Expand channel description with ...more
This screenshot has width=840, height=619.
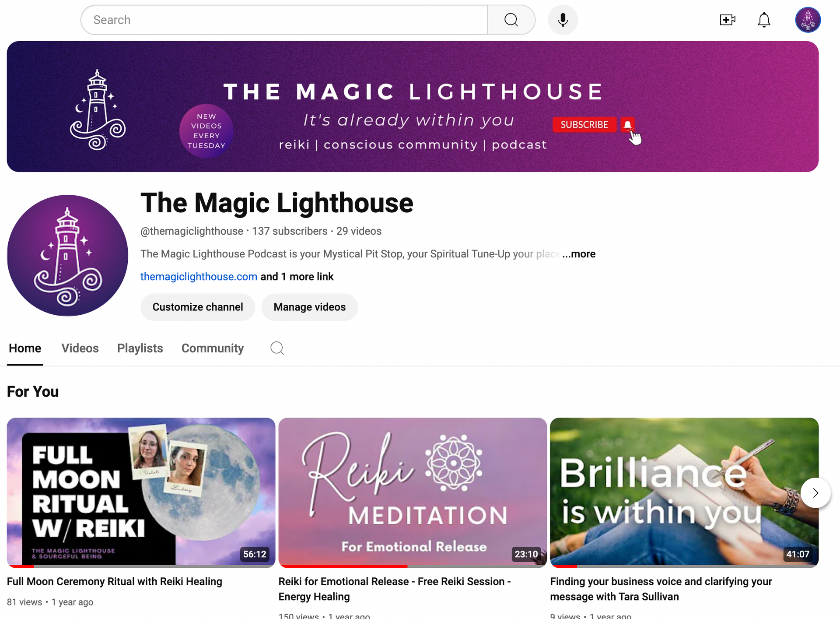click(x=578, y=254)
